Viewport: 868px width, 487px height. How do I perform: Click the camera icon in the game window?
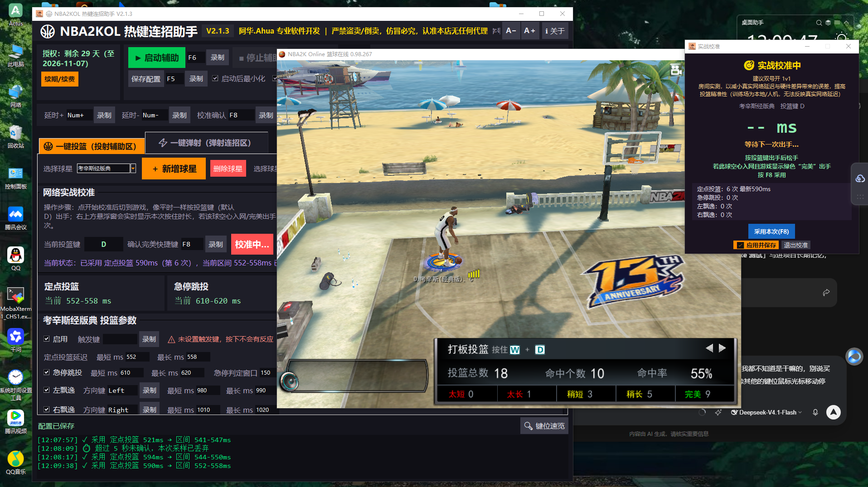[676, 70]
